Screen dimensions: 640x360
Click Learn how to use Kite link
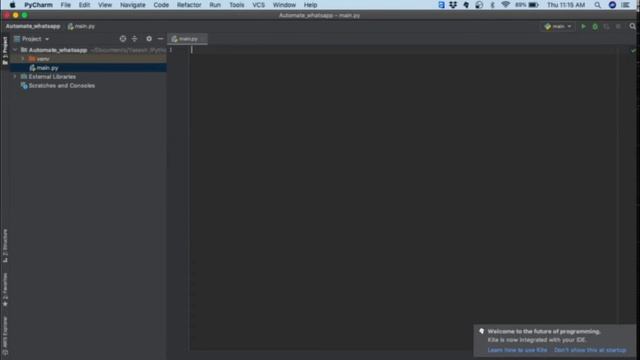(x=518, y=350)
